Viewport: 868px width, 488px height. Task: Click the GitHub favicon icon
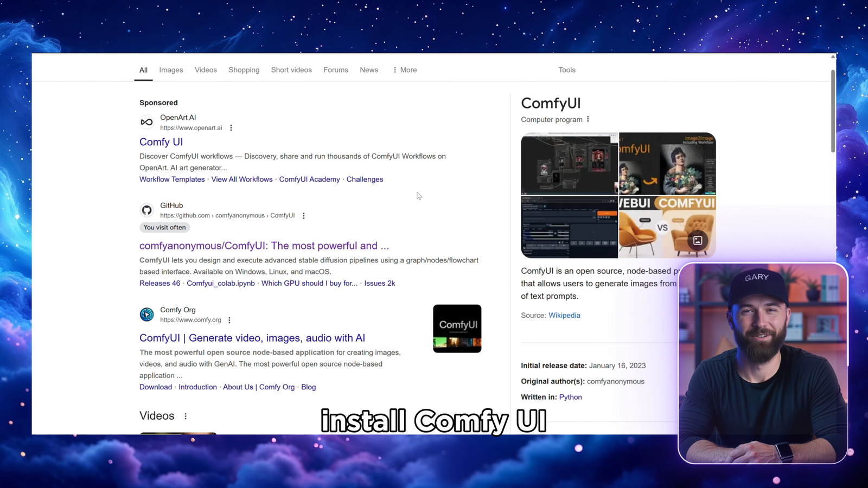(146, 210)
